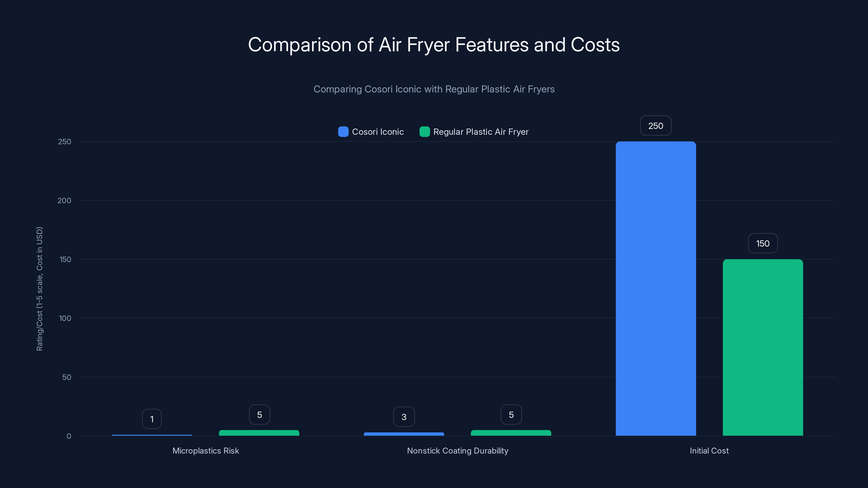The height and width of the screenshot is (488, 868).
Task: Click the 250 value label above the blue bar
Action: click(x=655, y=125)
